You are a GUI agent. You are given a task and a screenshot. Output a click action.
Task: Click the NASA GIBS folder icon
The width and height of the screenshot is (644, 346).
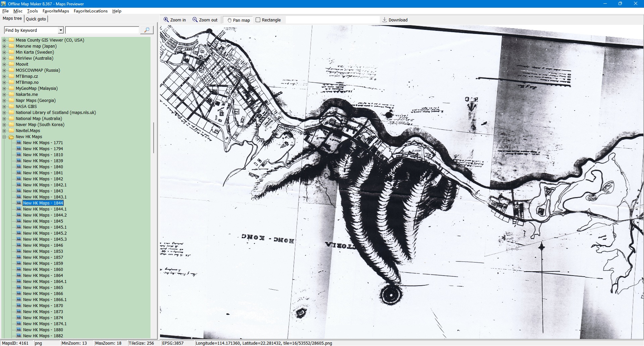(11, 107)
